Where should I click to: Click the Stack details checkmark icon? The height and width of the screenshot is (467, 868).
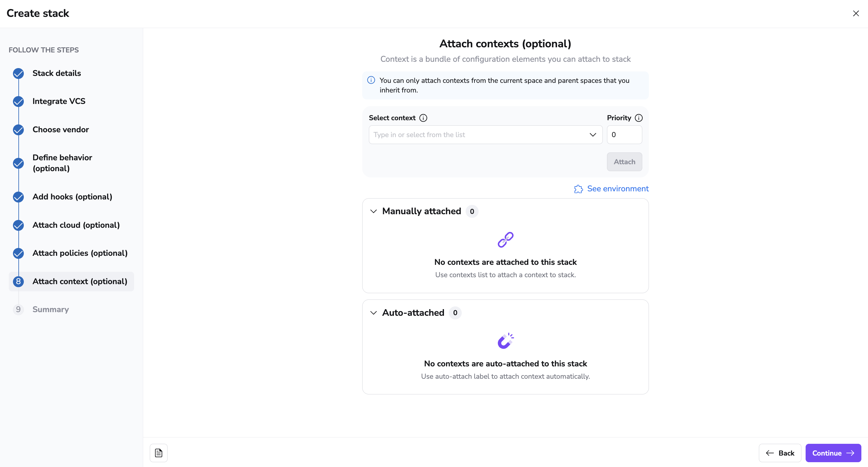click(x=18, y=74)
